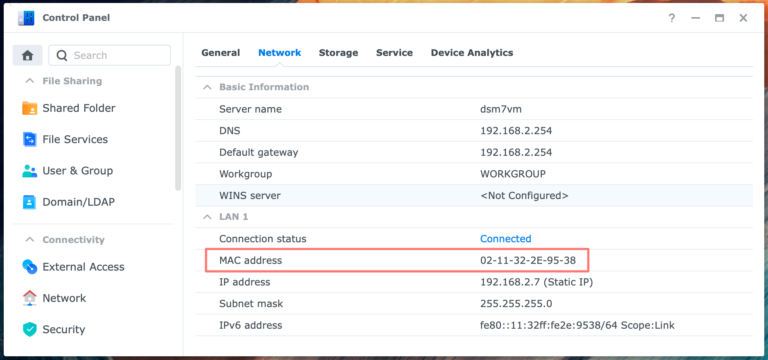Open User & Group people icon
The image size is (768, 360).
29,171
